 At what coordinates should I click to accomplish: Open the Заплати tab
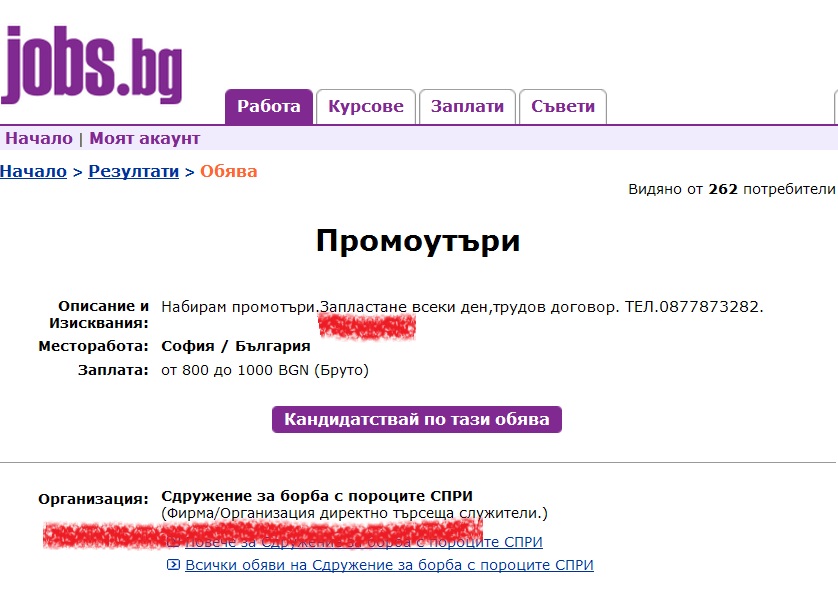pos(467,107)
